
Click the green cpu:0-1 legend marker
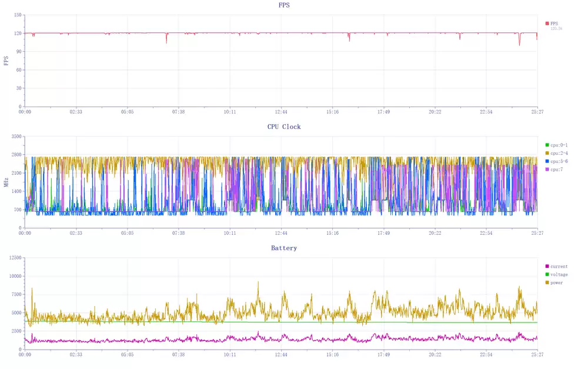click(547, 145)
